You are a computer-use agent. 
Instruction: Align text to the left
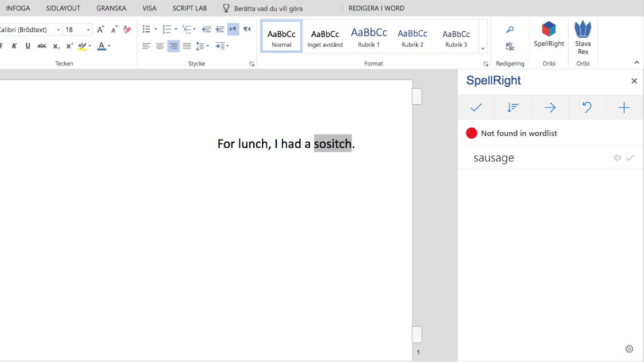[146, 46]
